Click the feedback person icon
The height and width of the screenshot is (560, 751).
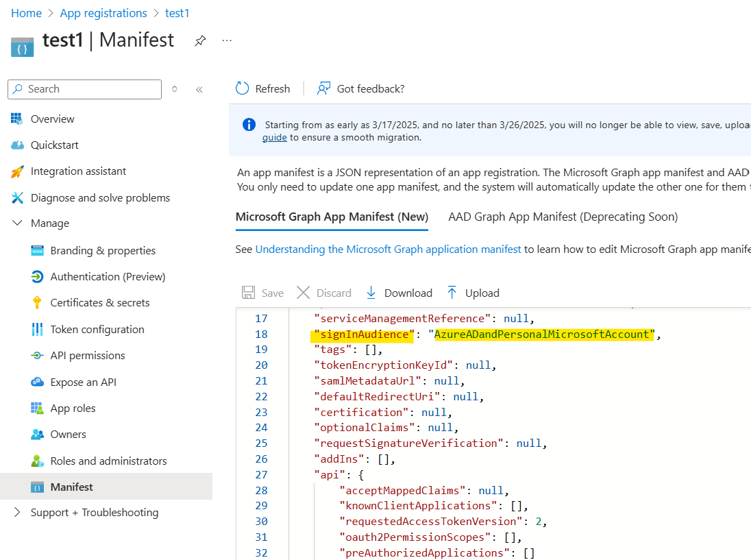(x=324, y=88)
